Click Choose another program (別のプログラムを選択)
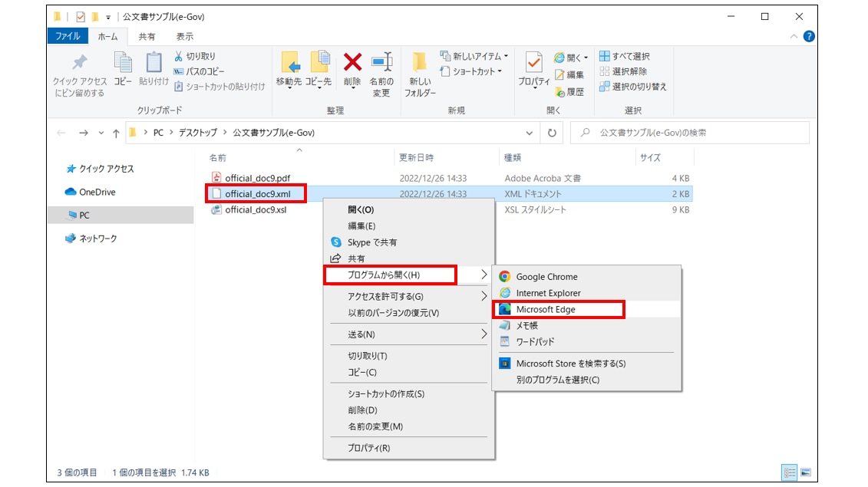Viewport: 868px width, 487px height. 557,380
